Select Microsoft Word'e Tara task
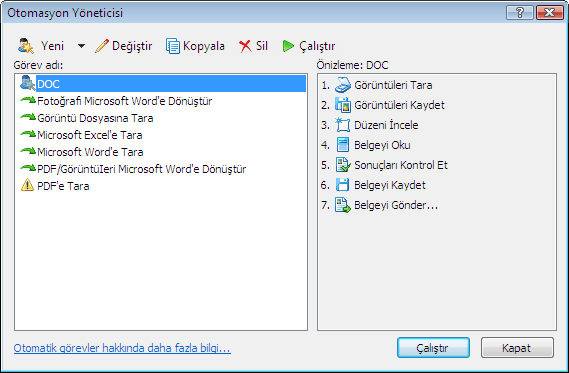The height and width of the screenshot is (373, 569). click(x=90, y=152)
